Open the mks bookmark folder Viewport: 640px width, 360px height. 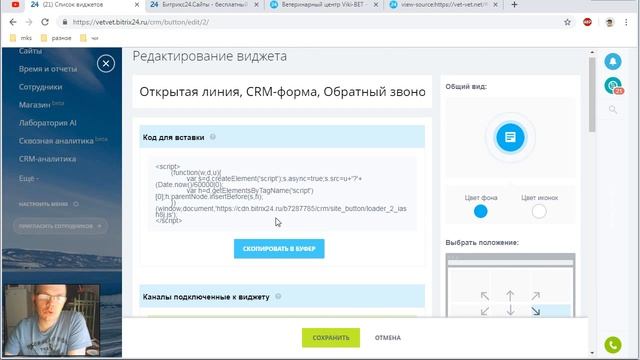[21, 38]
